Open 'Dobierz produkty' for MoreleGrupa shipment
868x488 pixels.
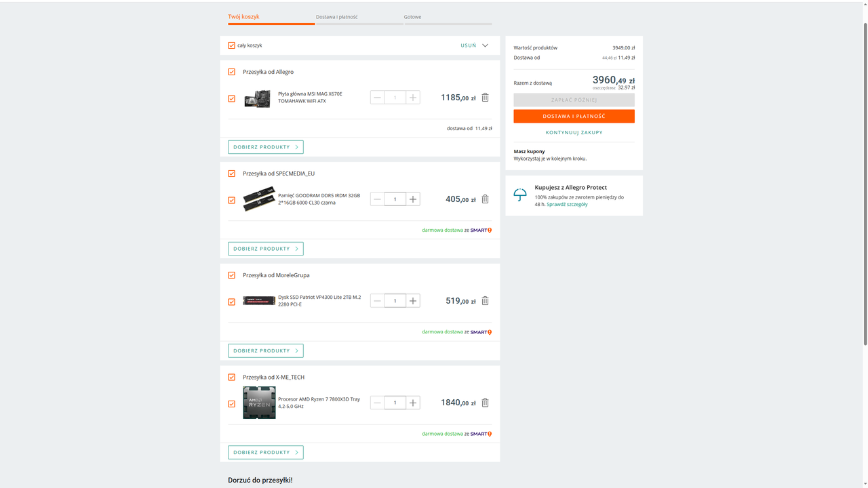pyautogui.click(x=266, y=350)
